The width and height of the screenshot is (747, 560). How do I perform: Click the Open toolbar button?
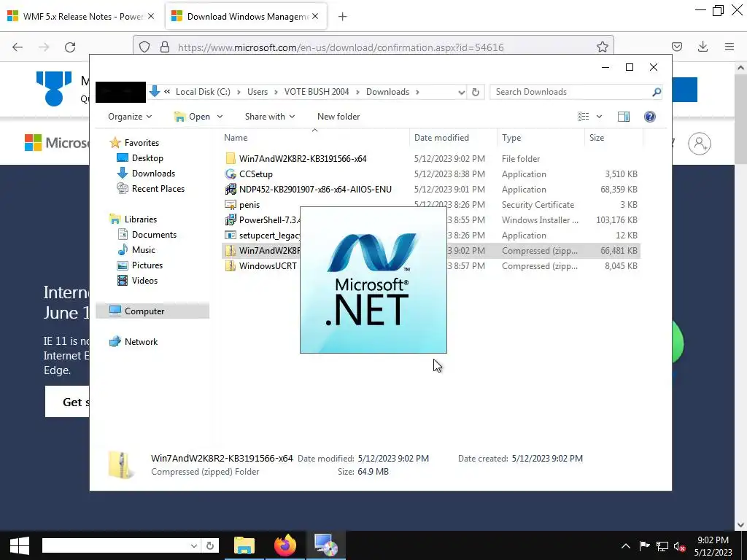click(193, 117)
